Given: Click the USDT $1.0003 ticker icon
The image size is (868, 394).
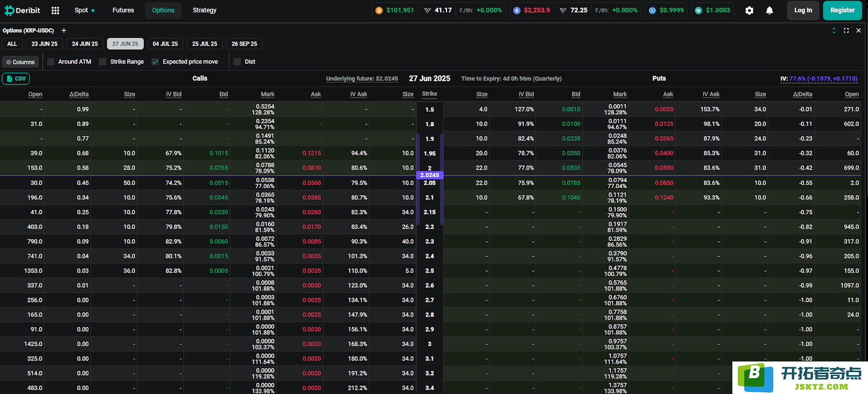Looking at the screenshot, I should (x=698, y=10).
